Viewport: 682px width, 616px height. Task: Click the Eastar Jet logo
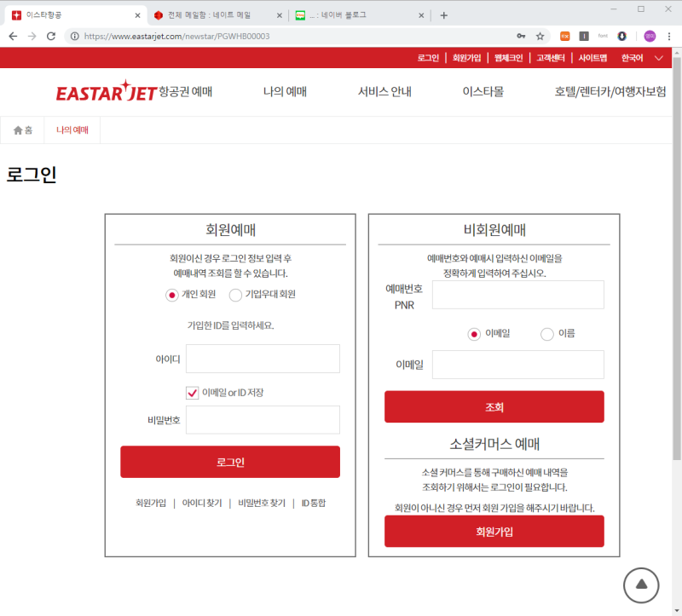(106, 91)
